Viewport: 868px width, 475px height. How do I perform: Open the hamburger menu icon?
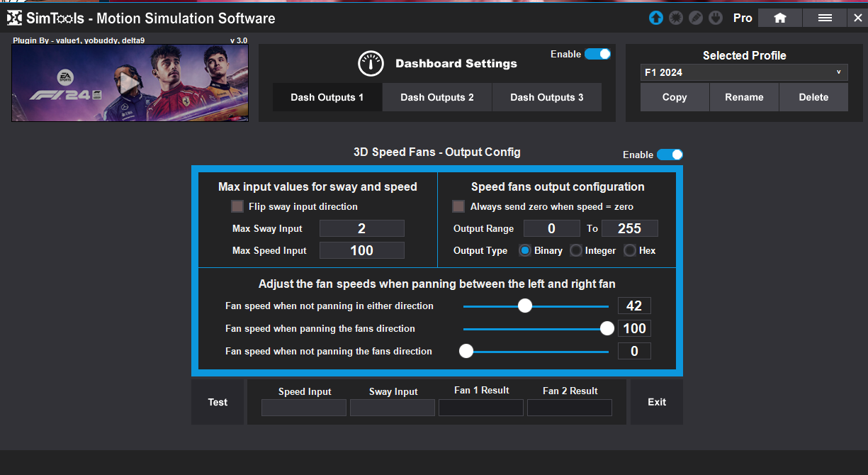825,18
